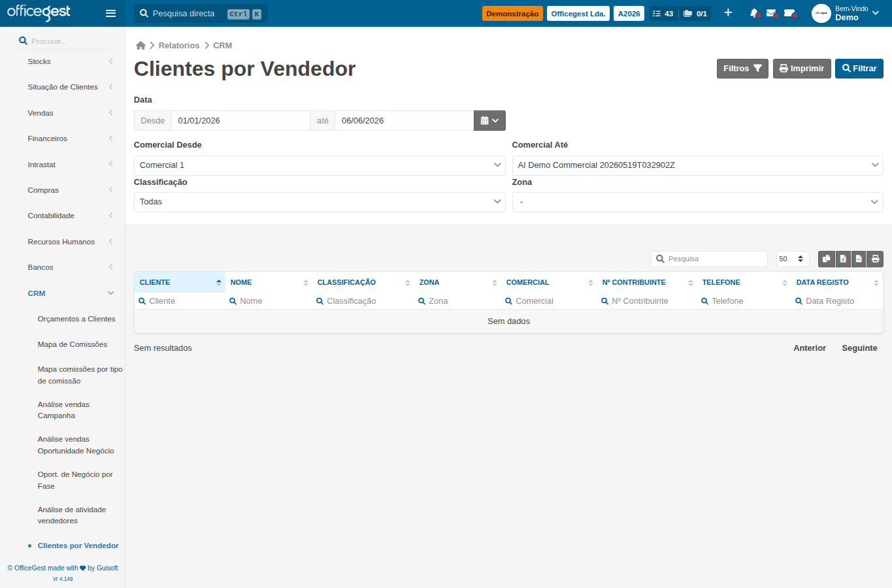Image resolution: width=892 pixels, height=588 pixels.
Task: Export table with the Excel icon
Action: (843, 259)
